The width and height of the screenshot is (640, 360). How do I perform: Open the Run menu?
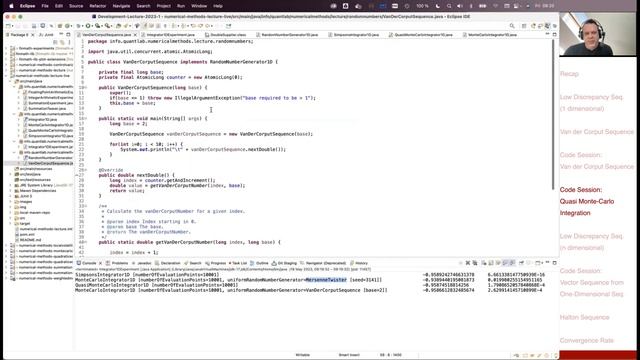coord(181,6)
